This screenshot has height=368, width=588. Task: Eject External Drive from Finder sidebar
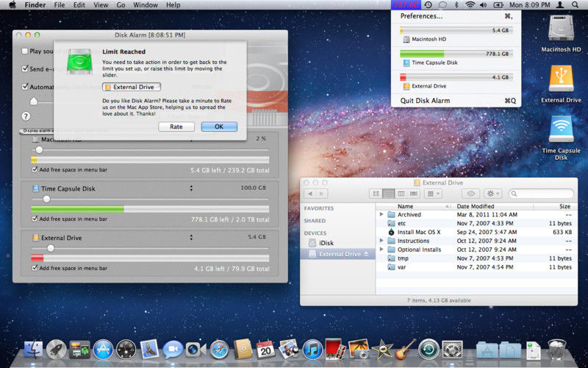[366, 254]
